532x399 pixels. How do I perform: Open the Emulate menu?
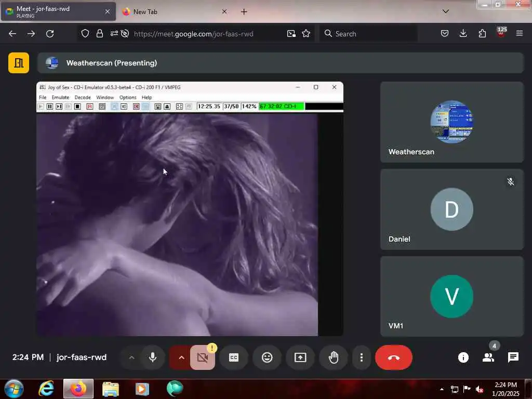(x=60, y=97)
